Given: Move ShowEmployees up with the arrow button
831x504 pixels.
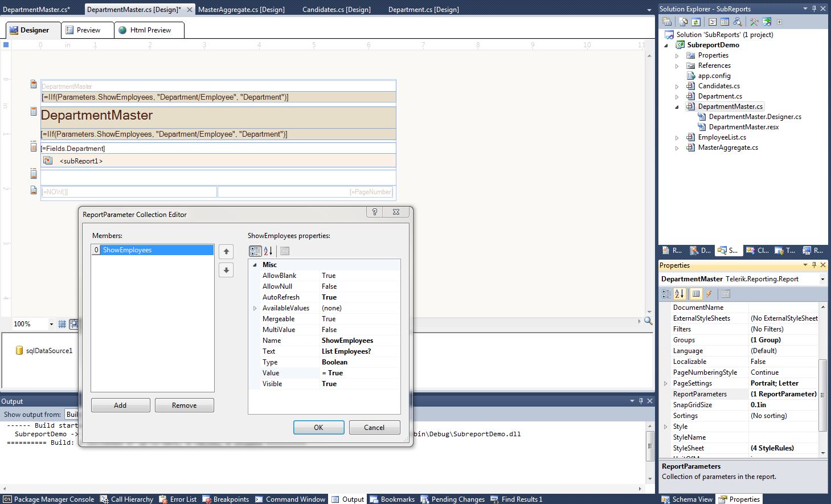Looking at the screenshot, I should pos(226,252).
